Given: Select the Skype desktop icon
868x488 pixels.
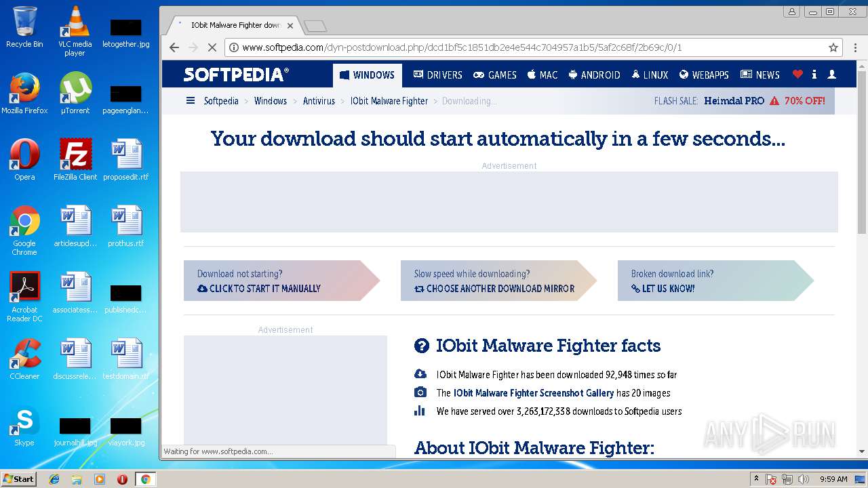Looking at the screenshot, I should point(24,426).
